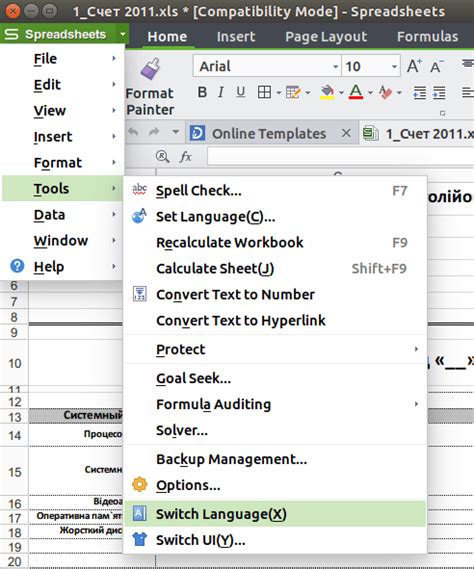Open the font group dialog launcher
474x569 pixels.
coord(442,113)
